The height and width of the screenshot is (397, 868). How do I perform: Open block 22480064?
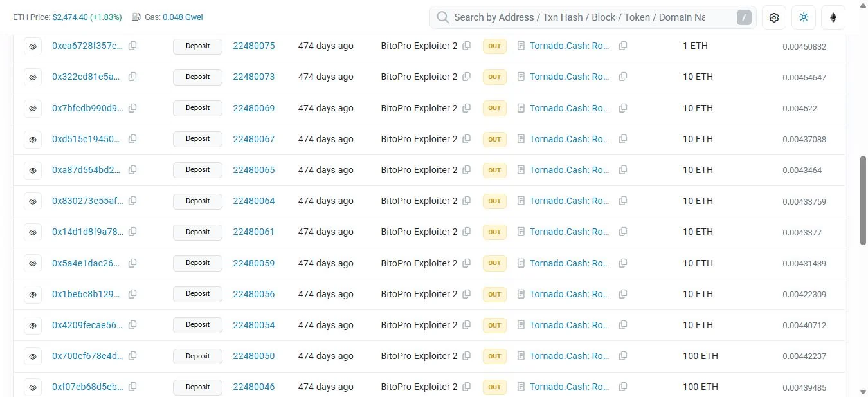[x=254, y=201]
